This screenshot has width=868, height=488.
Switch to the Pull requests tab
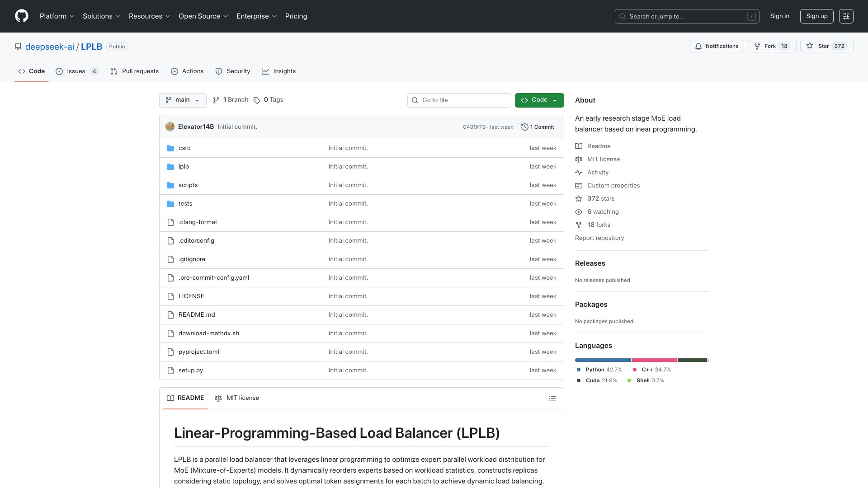[135, 71]
